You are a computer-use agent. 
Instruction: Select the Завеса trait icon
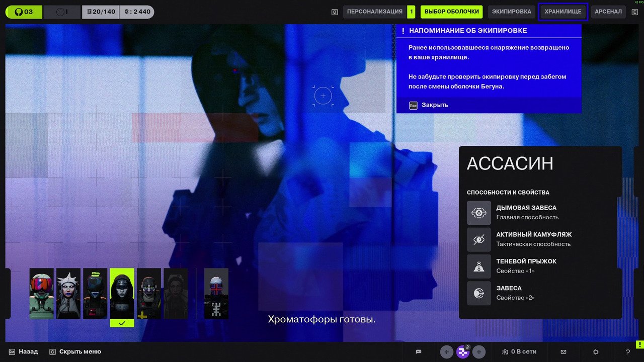[x=478, y=293]
